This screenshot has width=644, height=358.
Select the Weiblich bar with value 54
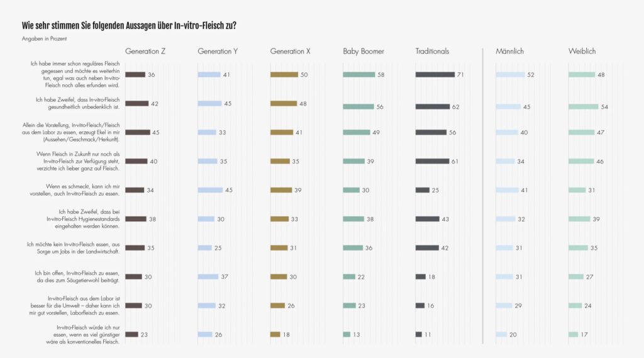(x=583, y=107)
